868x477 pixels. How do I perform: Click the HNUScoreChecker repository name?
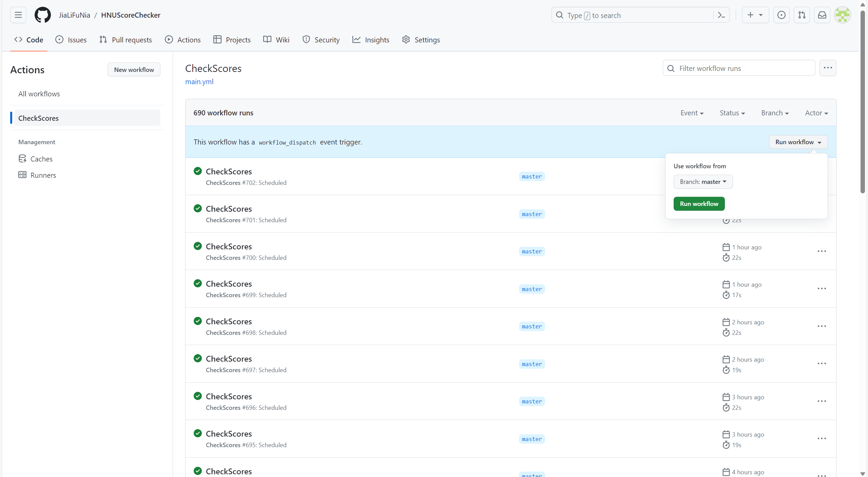[131, 15]
